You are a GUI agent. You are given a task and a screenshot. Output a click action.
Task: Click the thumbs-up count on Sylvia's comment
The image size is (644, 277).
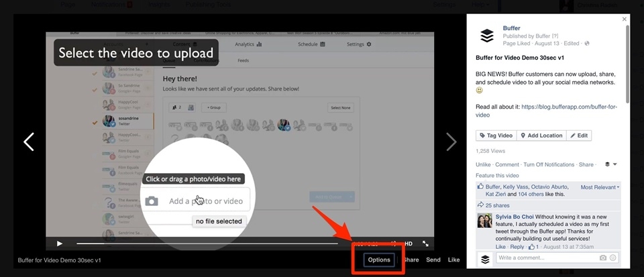coord(533,247)
